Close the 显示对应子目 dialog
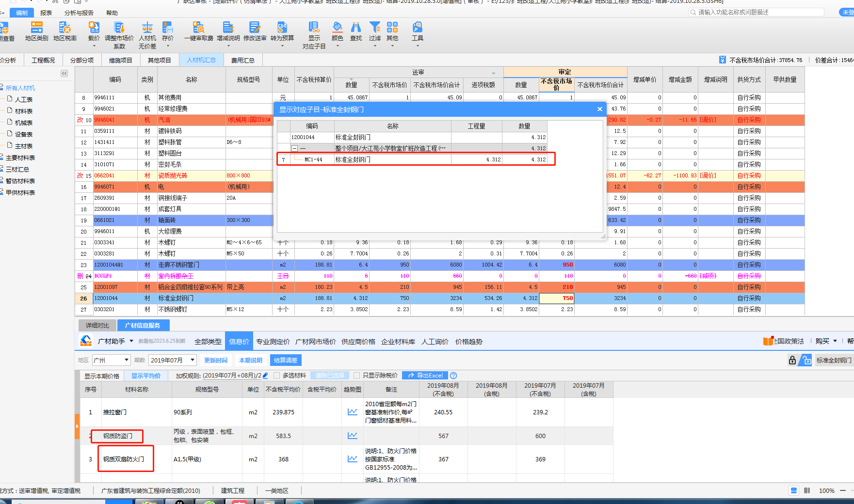 pos(600,109)
